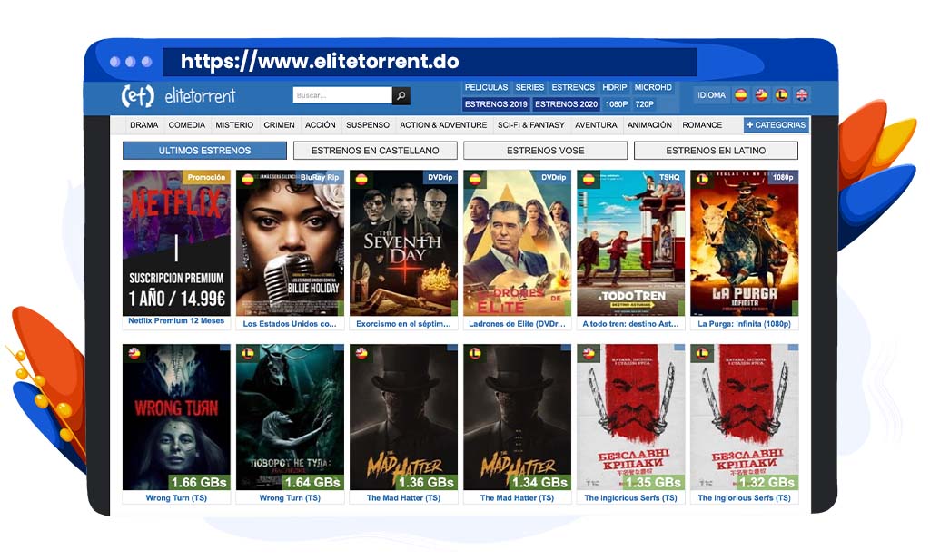The image size is (930, 560).
Task: Open the Wrong Turn 1.66 GBs poster
Action: 176,418
